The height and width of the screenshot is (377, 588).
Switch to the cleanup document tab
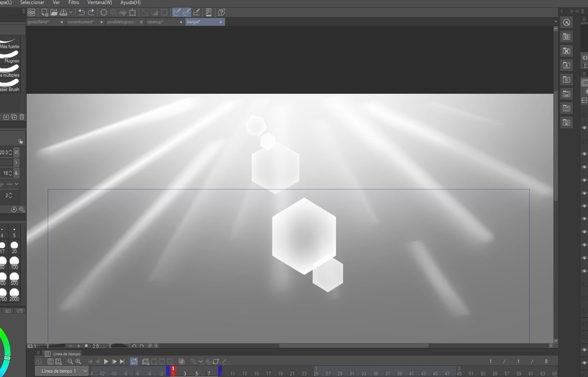[x=165, y=22]
